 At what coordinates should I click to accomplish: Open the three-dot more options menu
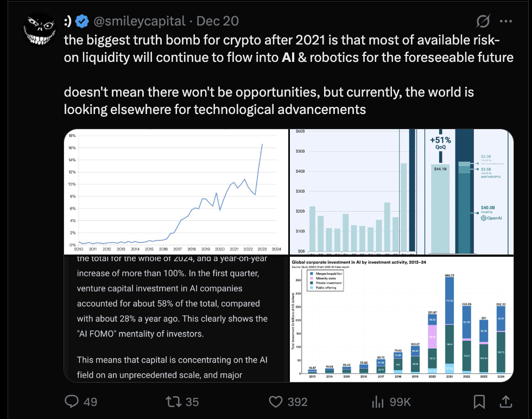[506, 21]
